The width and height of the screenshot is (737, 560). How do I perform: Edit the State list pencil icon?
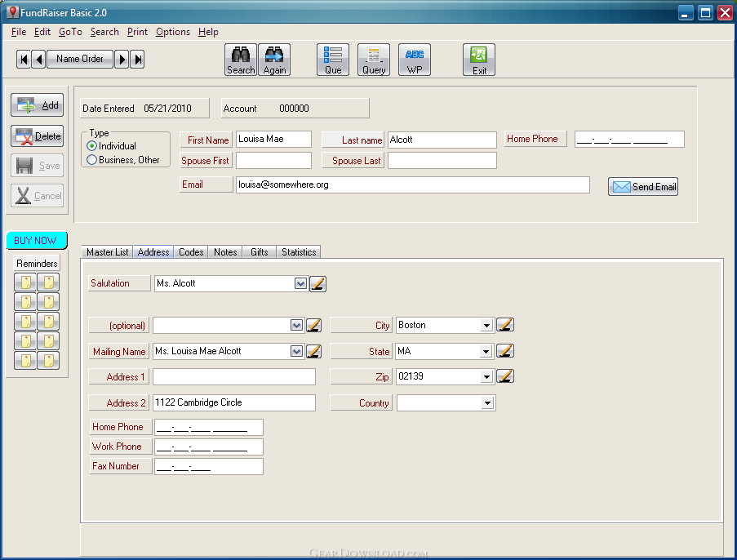(505, 351)
